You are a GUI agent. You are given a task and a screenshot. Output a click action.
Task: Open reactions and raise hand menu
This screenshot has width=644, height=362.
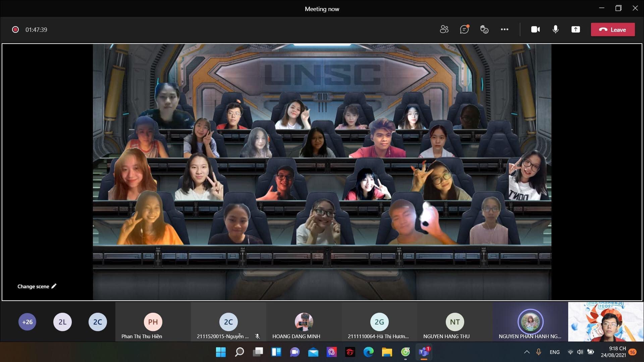pyautogui.click(x=484, y=29)
